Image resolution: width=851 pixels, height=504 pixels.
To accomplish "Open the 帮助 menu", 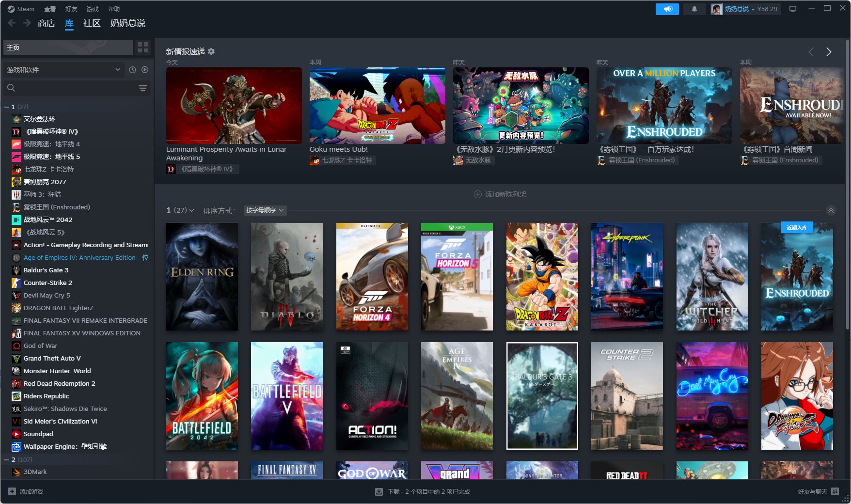I will tap(114, 9).
